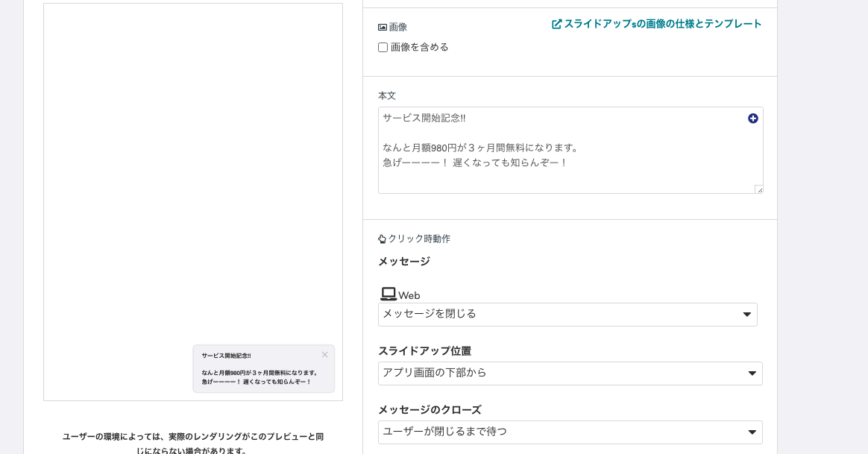Open the スライドアップ位置 dropdown showing アプリ画面の下部から
The height and width of the screenshot is (454, 868).
(570, 373)
